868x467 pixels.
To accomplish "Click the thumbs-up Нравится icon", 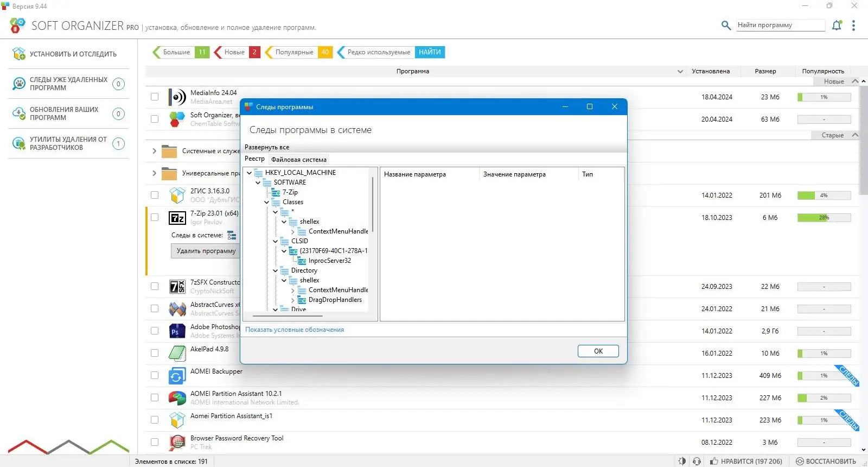I will [x=714, y=461].
